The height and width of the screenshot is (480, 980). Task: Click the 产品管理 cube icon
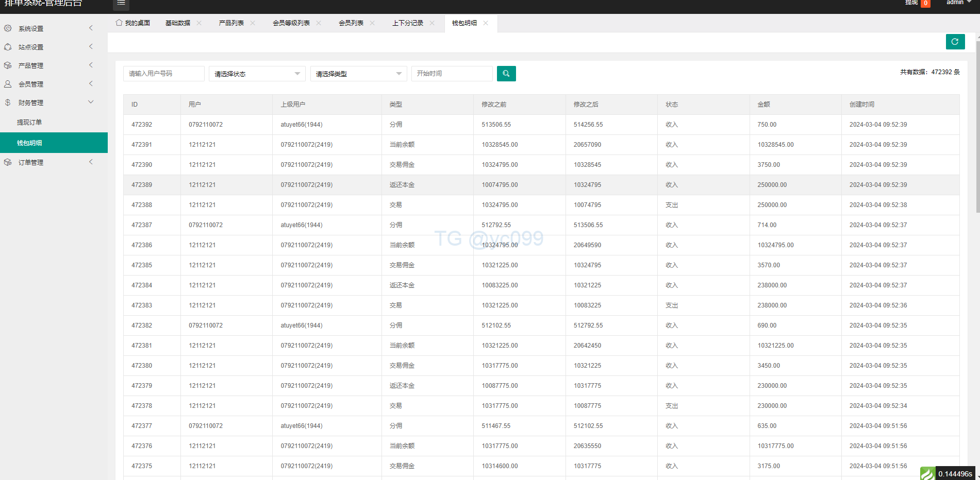point(8,65)
